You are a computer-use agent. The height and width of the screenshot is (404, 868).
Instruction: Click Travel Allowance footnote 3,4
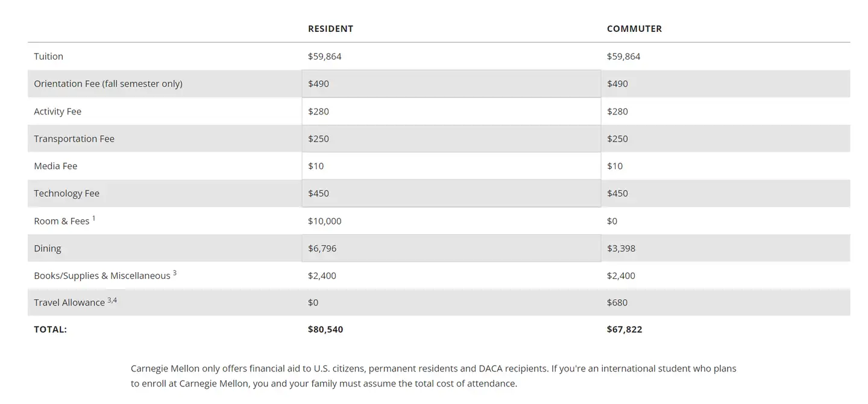click(112, 300)
